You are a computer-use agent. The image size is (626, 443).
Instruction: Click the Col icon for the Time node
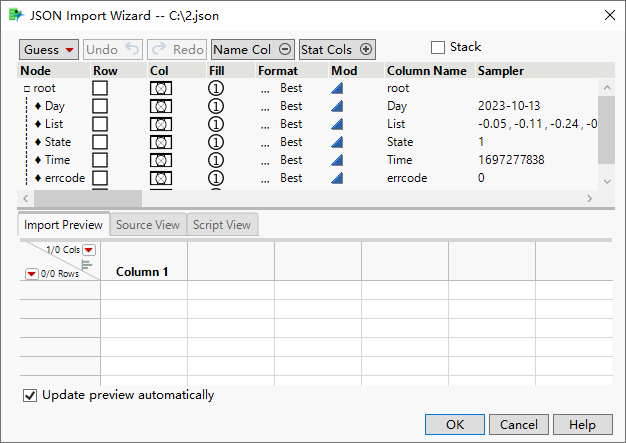[160, 160]
